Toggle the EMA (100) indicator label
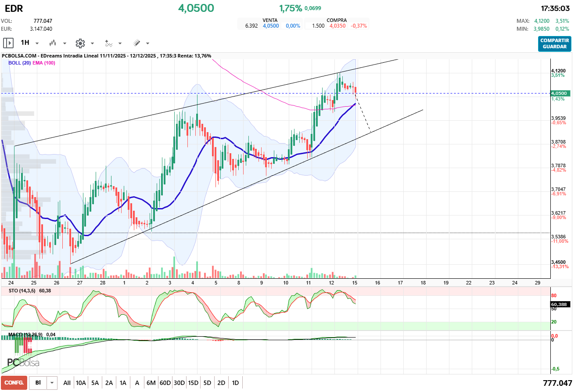This screenshot has width=578, height=392. tap(44, 63)
